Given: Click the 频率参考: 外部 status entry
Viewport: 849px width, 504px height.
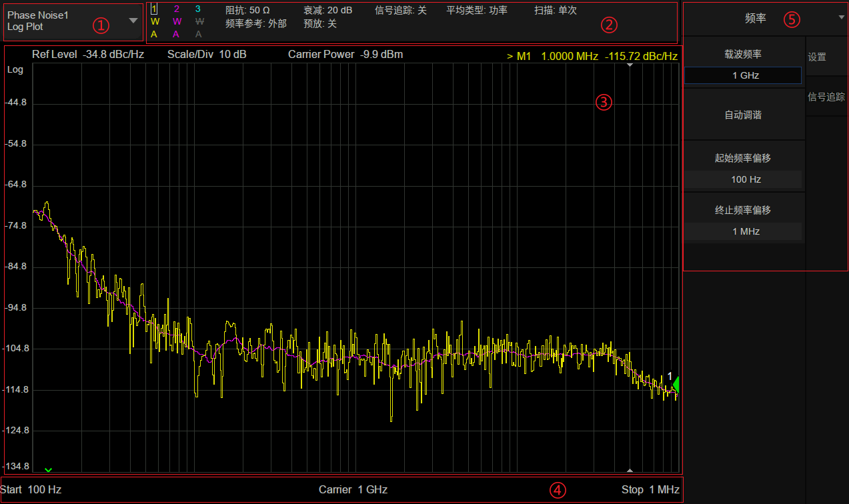Looking at the screenshot, I should click(256, 23).
